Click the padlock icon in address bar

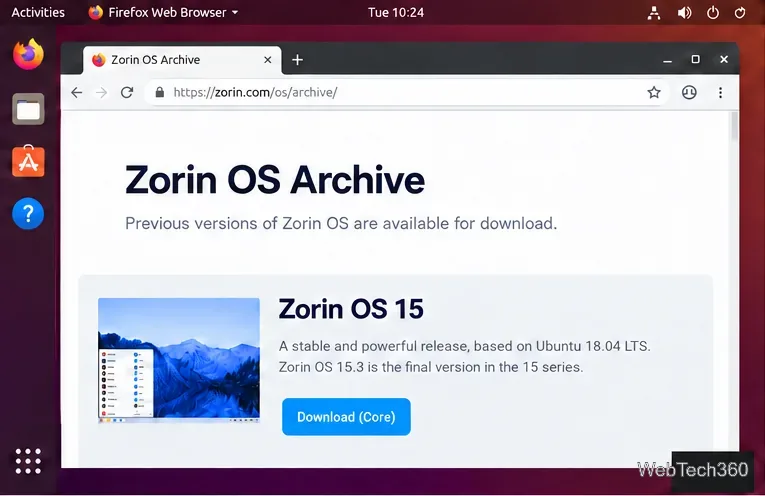(x=160, y=92)
